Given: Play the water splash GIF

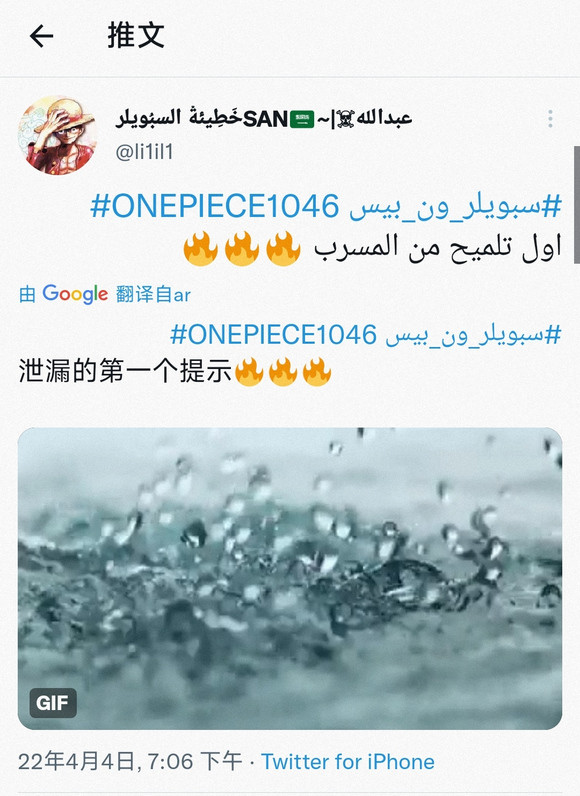Looking at the screenshot, I should point(290,578).
